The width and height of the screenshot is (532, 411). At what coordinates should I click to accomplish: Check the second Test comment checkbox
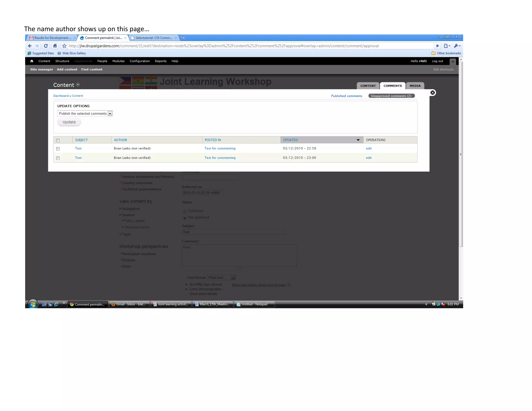[x=58, y=158]
